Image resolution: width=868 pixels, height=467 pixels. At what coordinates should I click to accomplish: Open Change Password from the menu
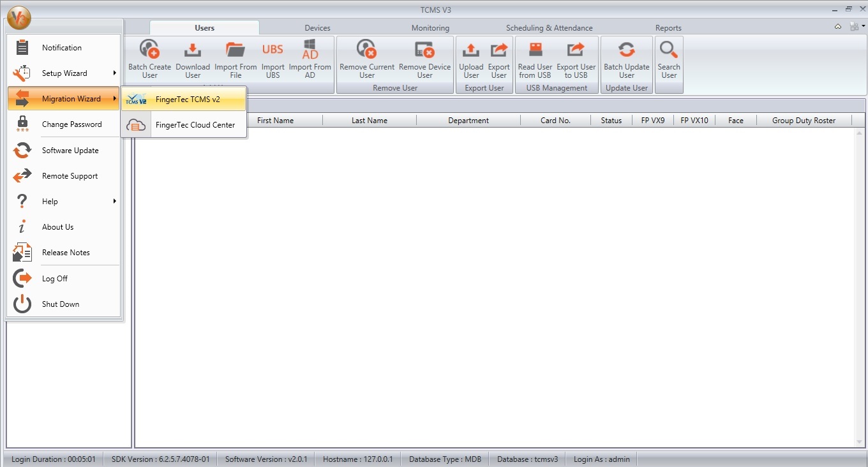click(63, 124)
